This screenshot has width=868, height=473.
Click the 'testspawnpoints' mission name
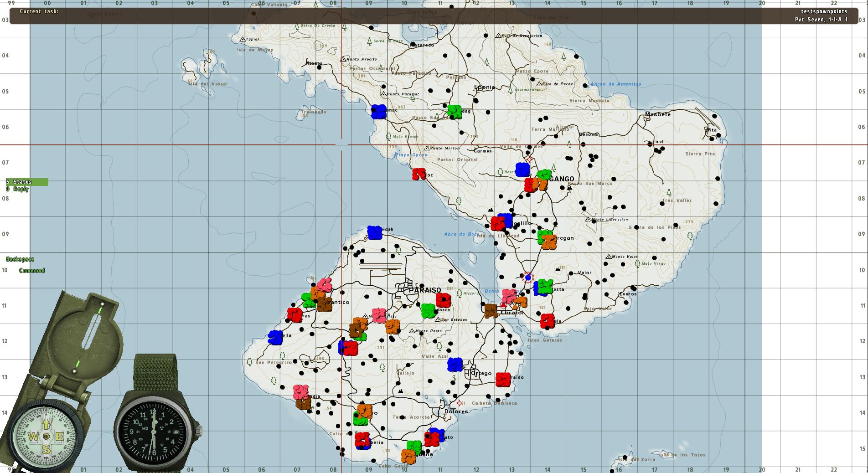click(824, 11)
